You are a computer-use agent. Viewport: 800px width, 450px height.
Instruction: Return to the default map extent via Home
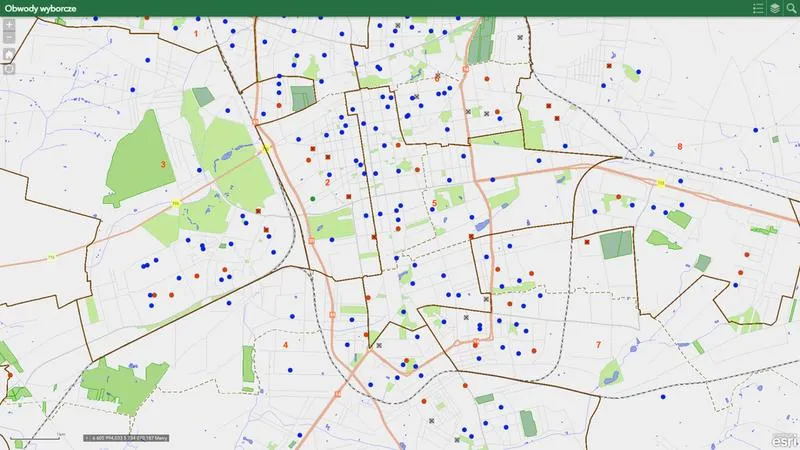coord(9,54)
